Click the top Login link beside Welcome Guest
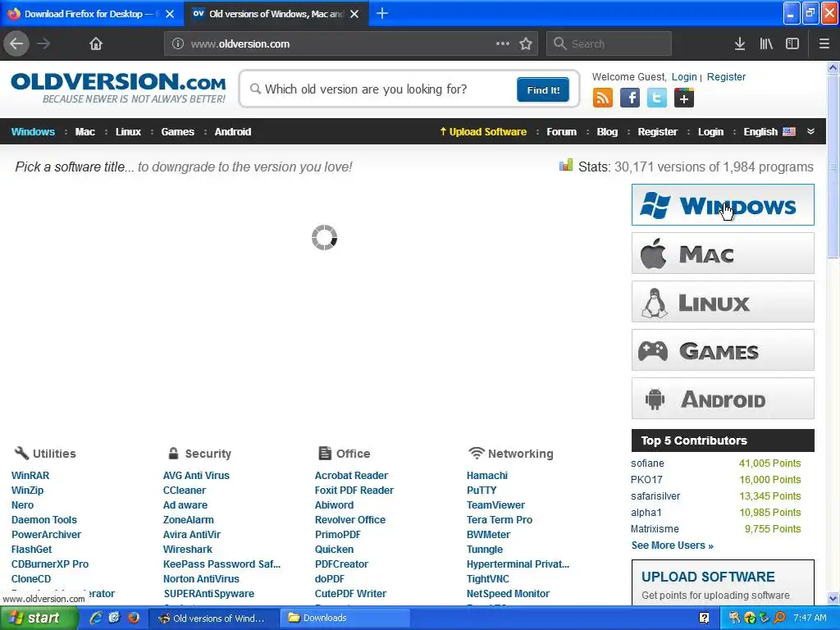840x630 pixels. (x=684, y=76)
